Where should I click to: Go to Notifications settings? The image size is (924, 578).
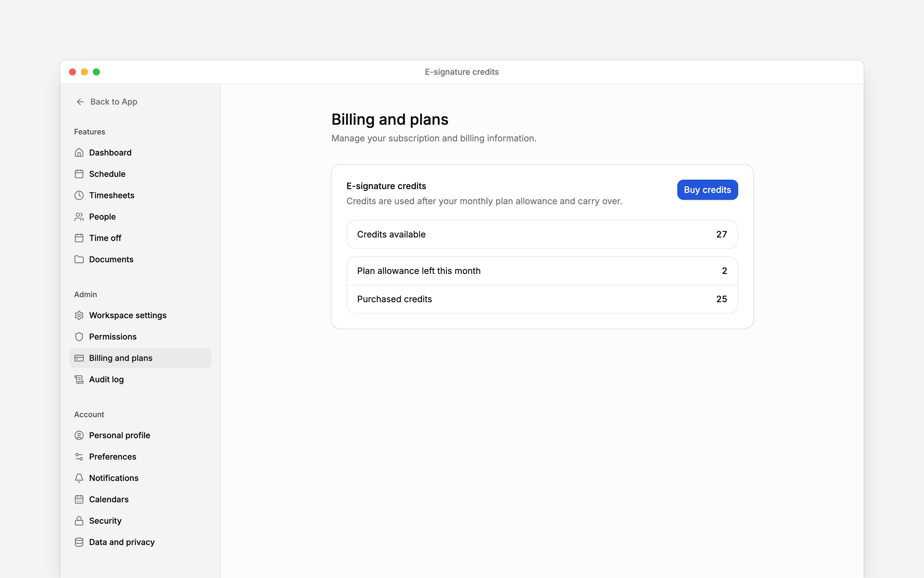[140, 478]
